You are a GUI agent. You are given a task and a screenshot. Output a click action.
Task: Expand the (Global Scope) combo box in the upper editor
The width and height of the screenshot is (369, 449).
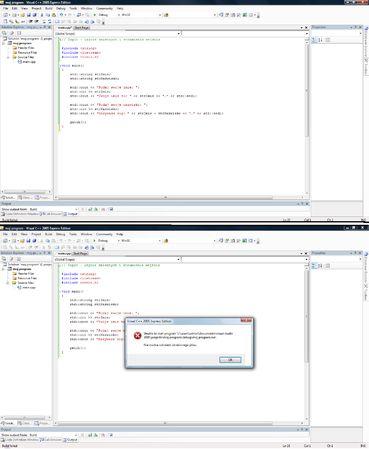118,34
